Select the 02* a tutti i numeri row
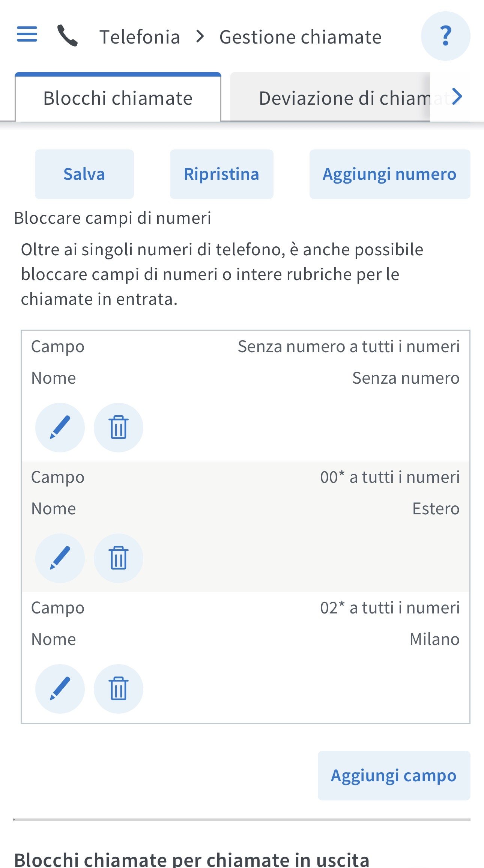This screenshot has height=868, width=484. pos(389,608)
